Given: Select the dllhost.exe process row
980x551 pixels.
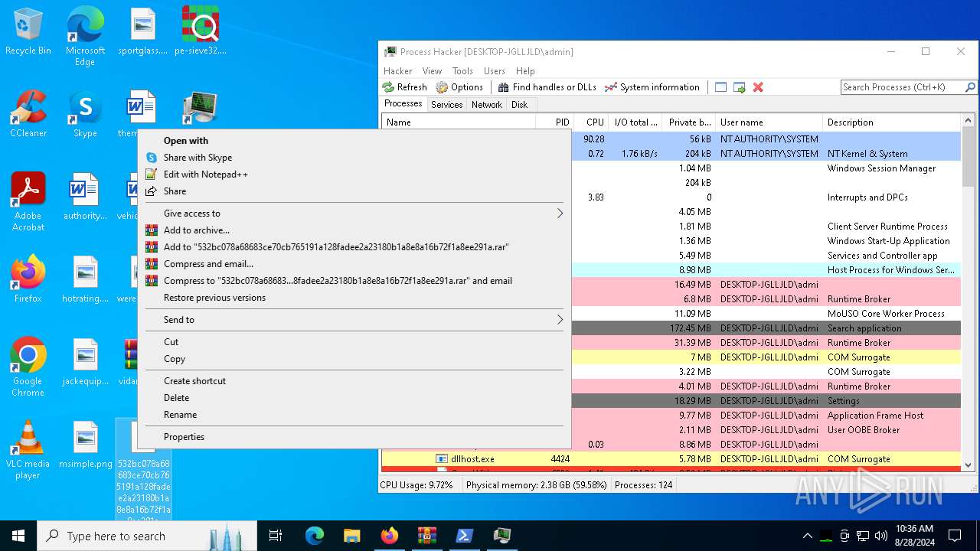Looking at the screenshot, I should pos(671,459).
